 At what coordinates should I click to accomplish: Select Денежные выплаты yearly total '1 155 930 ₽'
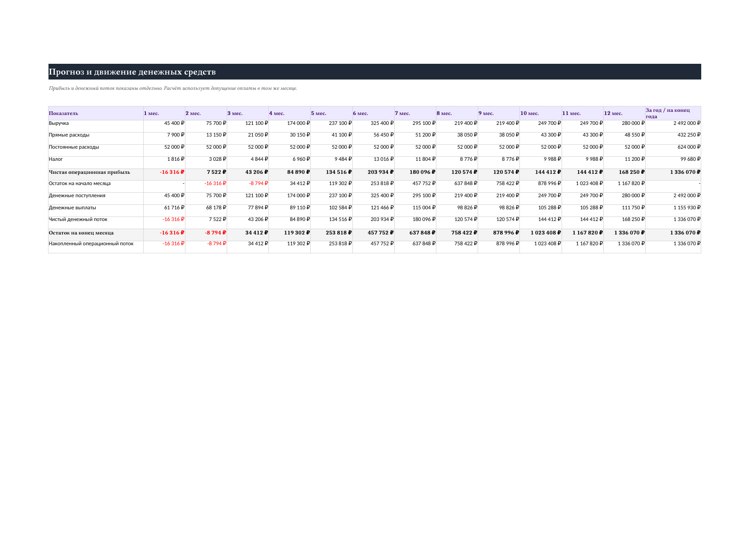click(x=687, y=208)
